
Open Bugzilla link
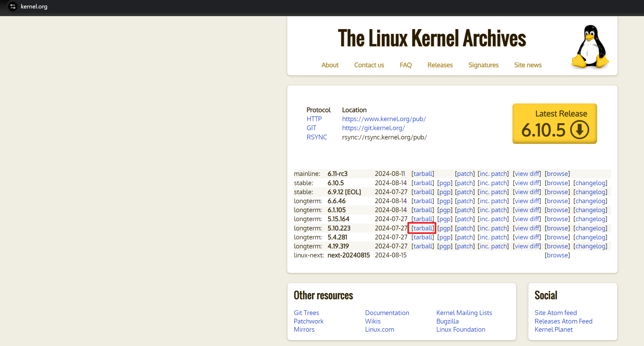click(448, 321)
